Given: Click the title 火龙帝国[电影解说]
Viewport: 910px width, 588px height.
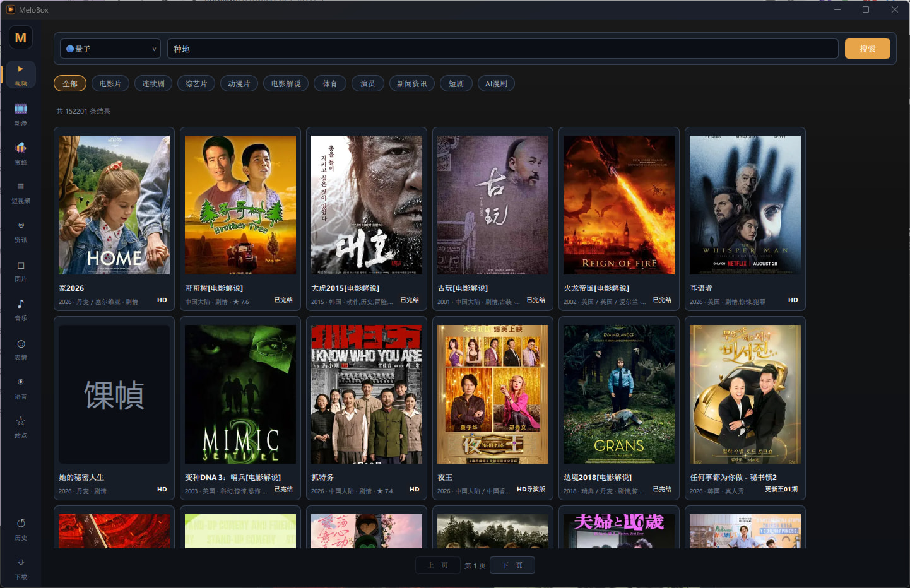Looking at the screenshot, I should coord(596,288).
